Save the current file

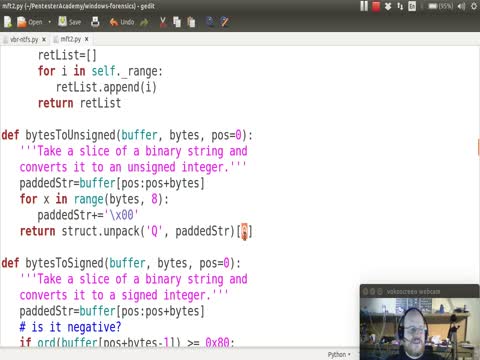(x=70, y=22)
